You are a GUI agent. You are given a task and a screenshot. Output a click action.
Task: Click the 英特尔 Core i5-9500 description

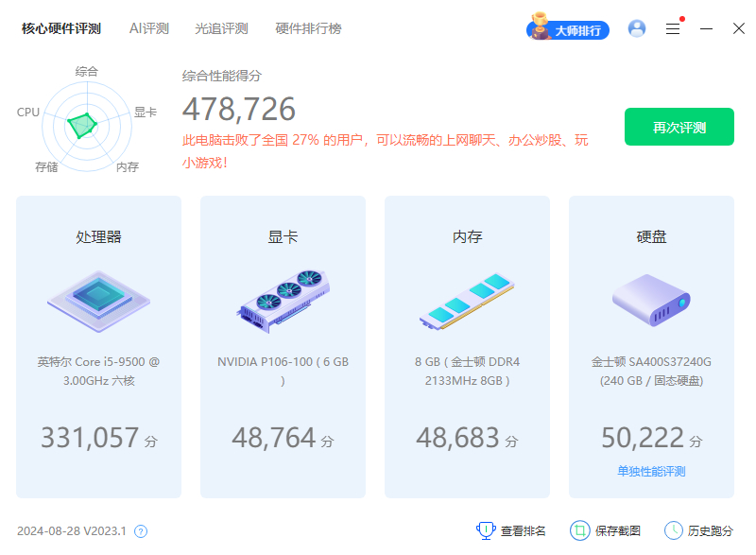[x=99, y=371]
